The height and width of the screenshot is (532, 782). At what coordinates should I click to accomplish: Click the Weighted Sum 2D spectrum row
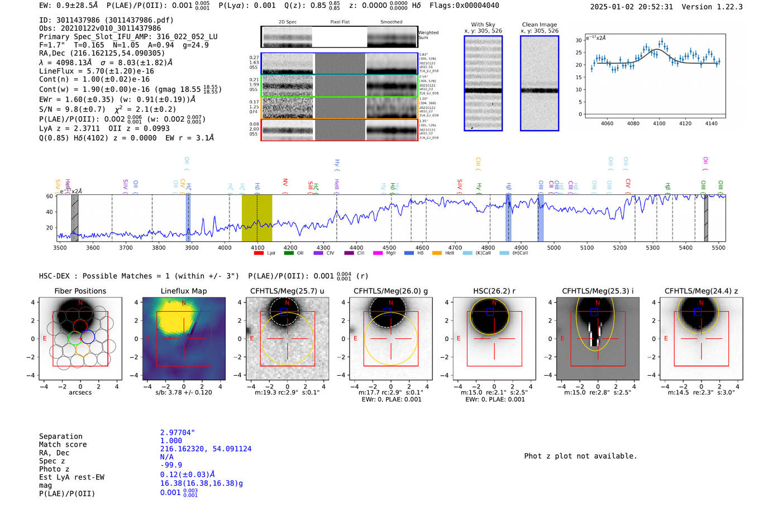click(340, 37)
